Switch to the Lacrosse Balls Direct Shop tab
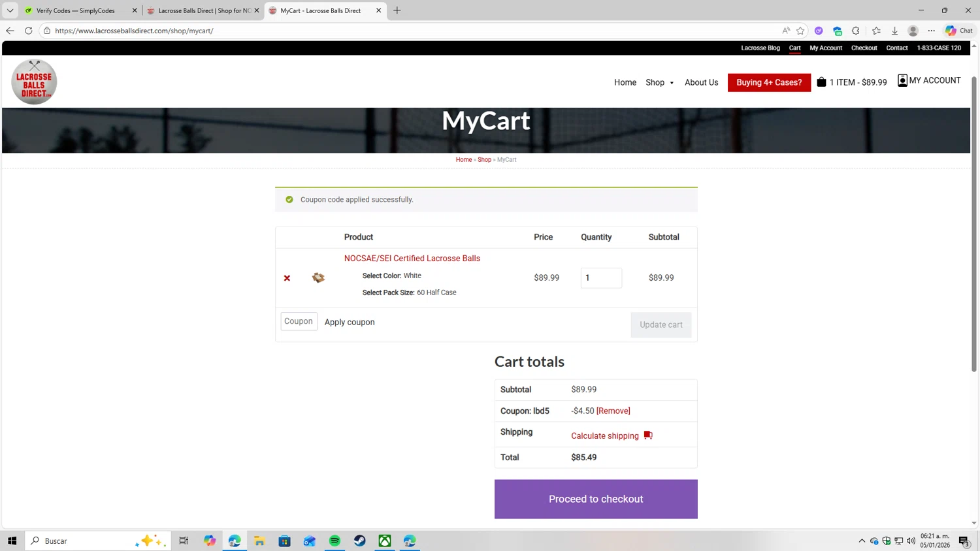Screen dimensions: 980x551 point(204,10)
